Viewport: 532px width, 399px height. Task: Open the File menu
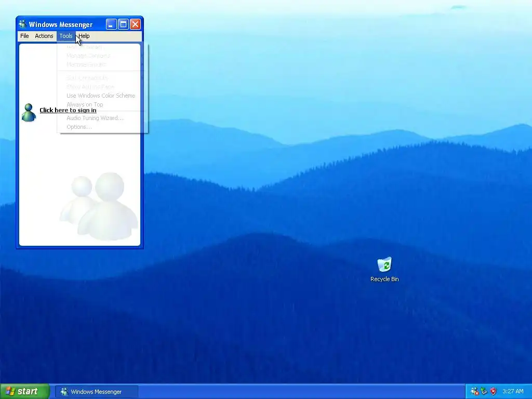[x=24, y=36]
